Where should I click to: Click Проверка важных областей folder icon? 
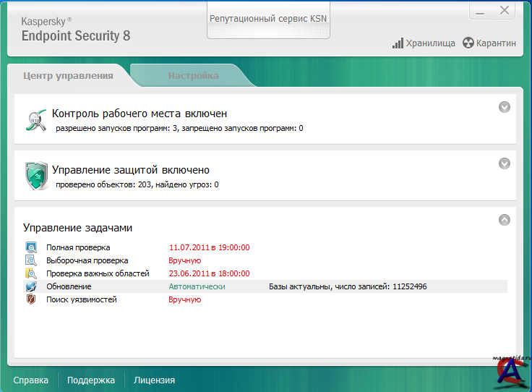coord(31,273)
